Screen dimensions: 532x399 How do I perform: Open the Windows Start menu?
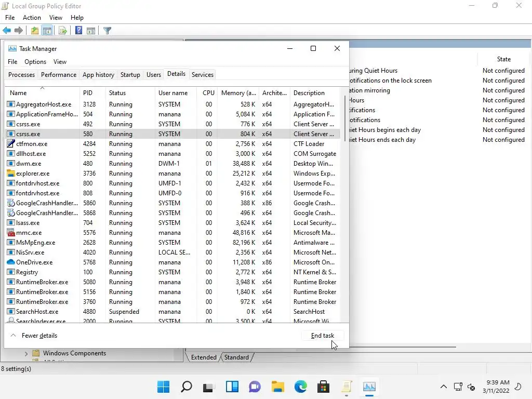coord(164,387)
